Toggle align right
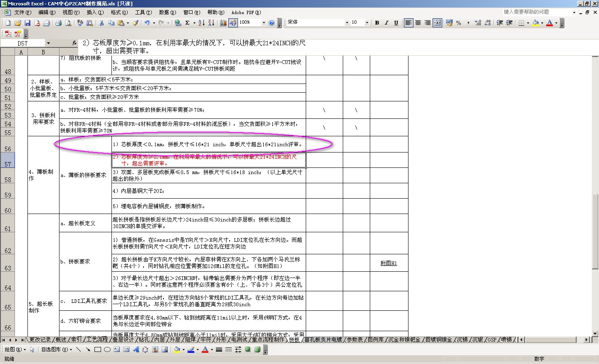This screenshot has width=599, height=364. (x=428, y=23)
